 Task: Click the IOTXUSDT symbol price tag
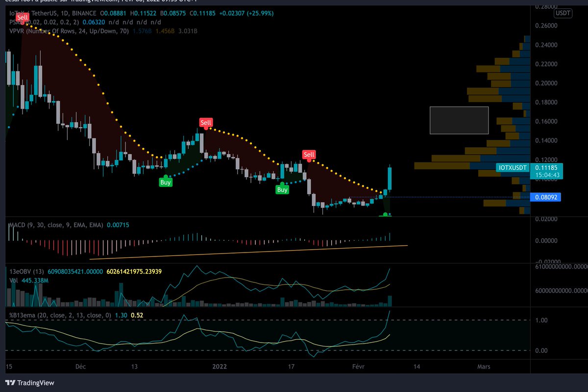(513, 167)
